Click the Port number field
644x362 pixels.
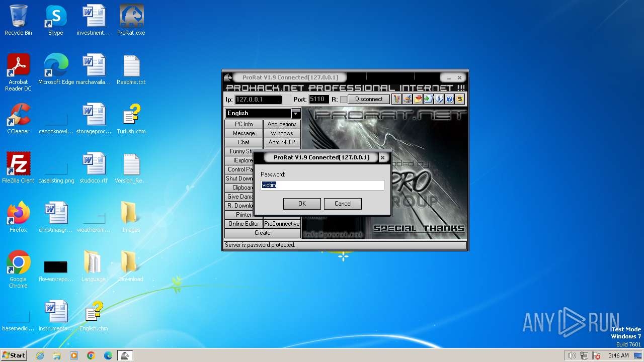[x=319, y=100]
